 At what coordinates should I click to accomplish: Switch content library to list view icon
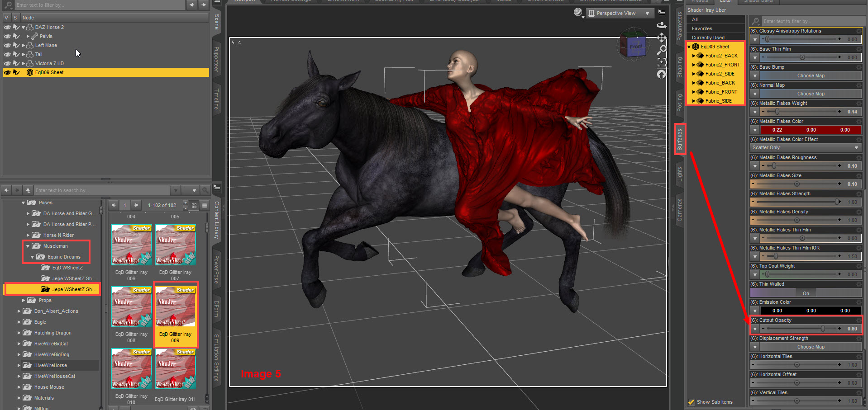pyautogui.click(x=205, y=205)
